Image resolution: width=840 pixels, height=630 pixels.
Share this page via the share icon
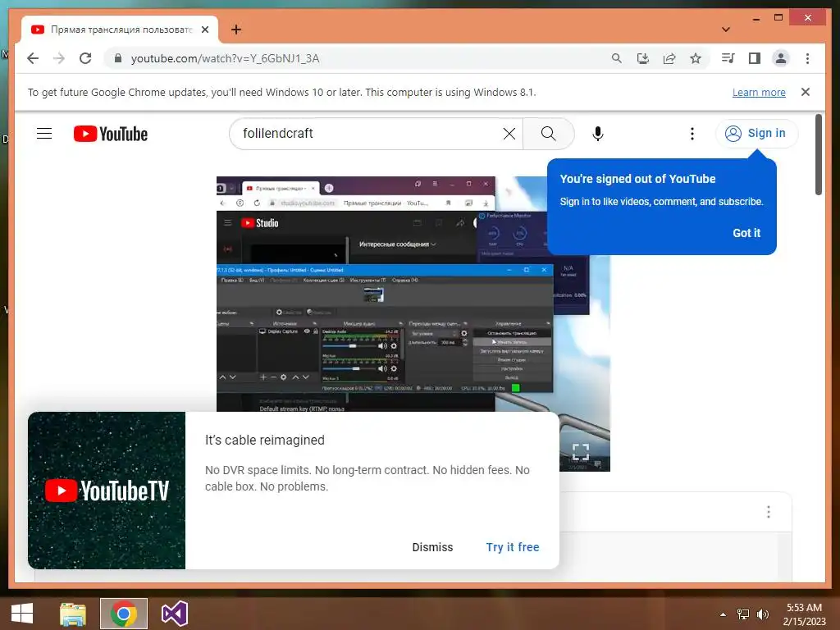click(669, 58)
